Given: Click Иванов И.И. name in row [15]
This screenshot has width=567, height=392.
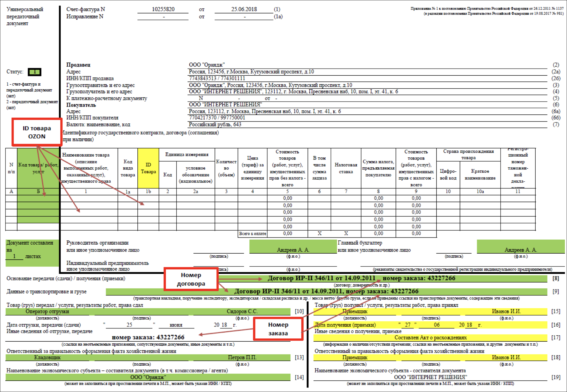Looking at the screenshot, I should click(x=506, y=312).
